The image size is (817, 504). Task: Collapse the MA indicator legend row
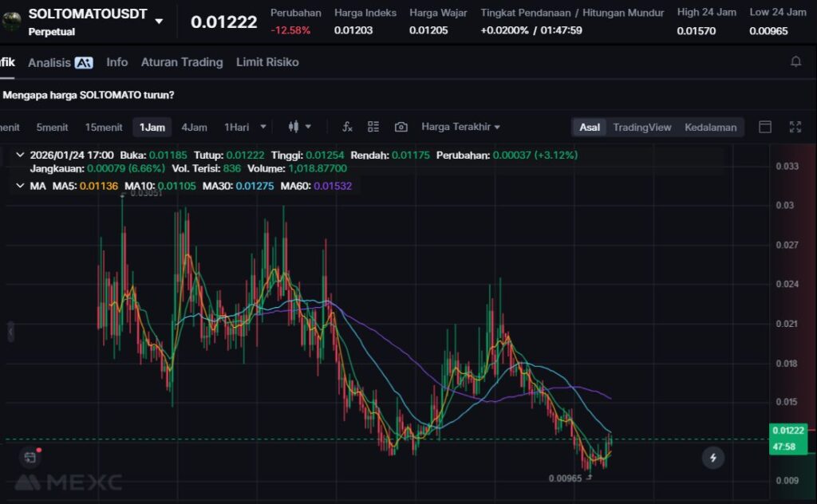pyautogui.click(x=20, y=185)
